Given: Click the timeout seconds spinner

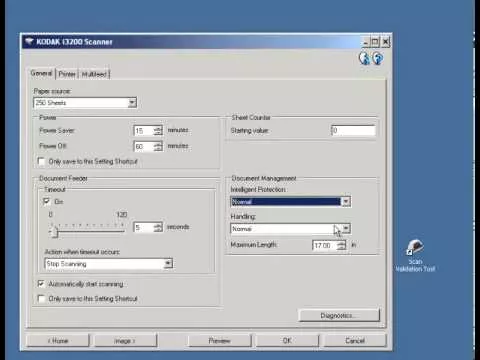Looking at the screenshot, I should pyautogui.click(x=158, y=227).
